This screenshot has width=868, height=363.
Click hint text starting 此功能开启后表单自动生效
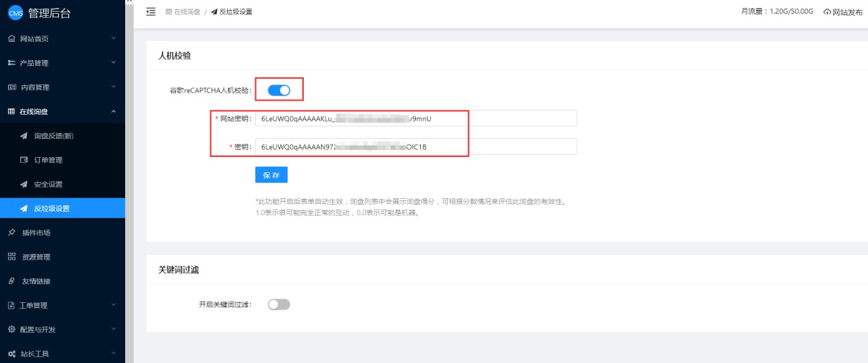pyautogui.click(x=409, y=201)
